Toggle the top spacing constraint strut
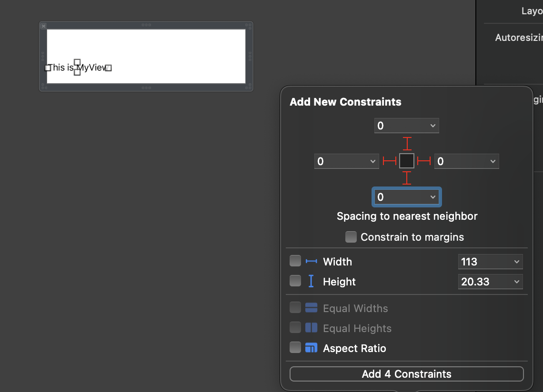This screenshot has height=392, width=543. [407, 144]
